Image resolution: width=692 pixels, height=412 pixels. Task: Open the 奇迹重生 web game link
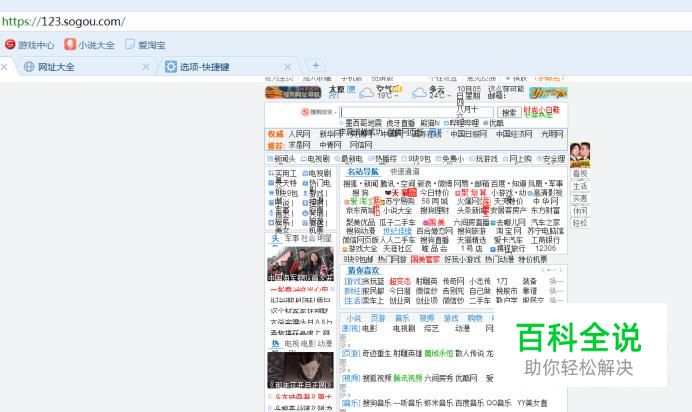(376, 353)
